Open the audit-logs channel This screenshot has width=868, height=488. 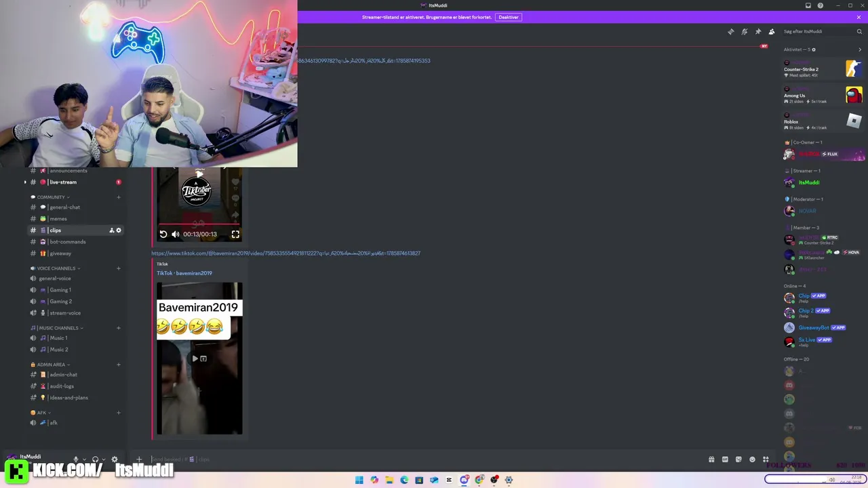click(76, 386)
